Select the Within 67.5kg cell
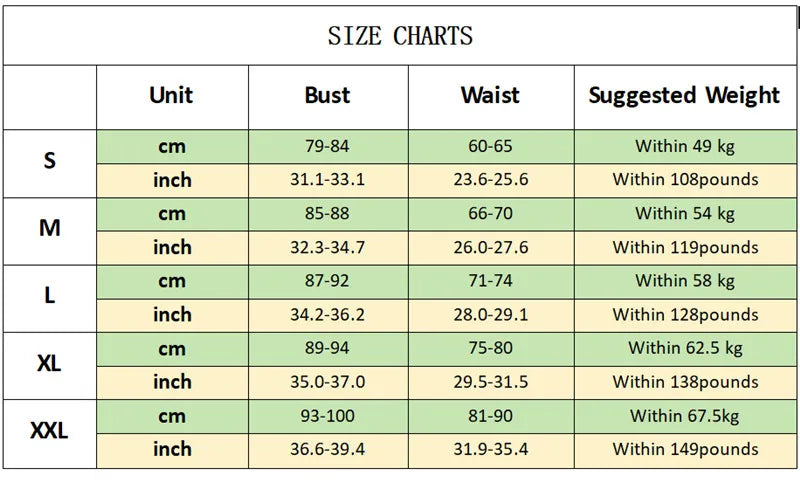Screen dimensions: 800x482 (x=684, y=416)
